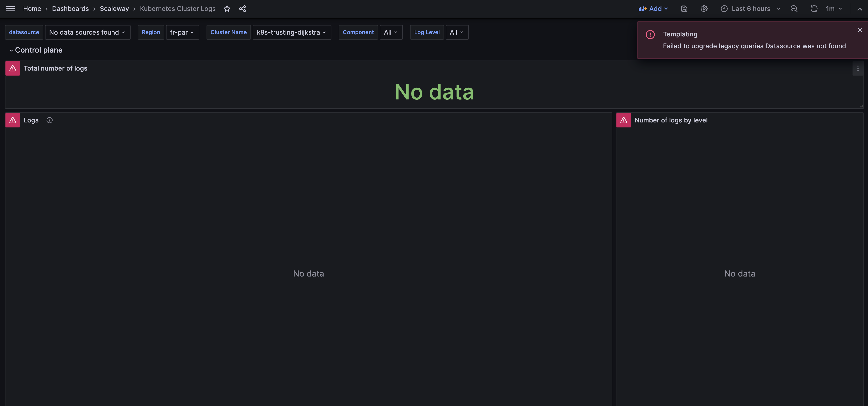Open the Add panel dropdown

point(653,9)
